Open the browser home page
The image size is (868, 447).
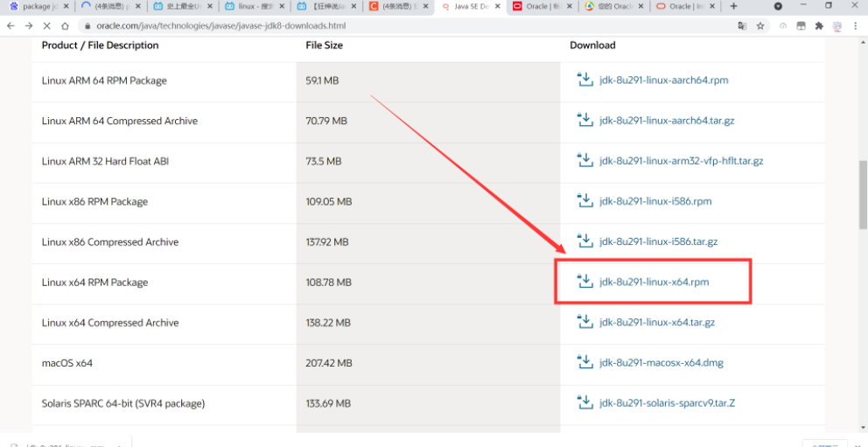(x=65, y=26)
